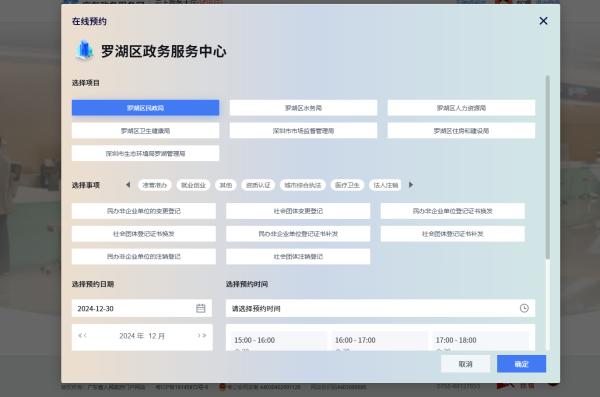Viewport: 600px width, 397px height.
Task: Cancel the appointment with 取消
Action: [465, 364]
